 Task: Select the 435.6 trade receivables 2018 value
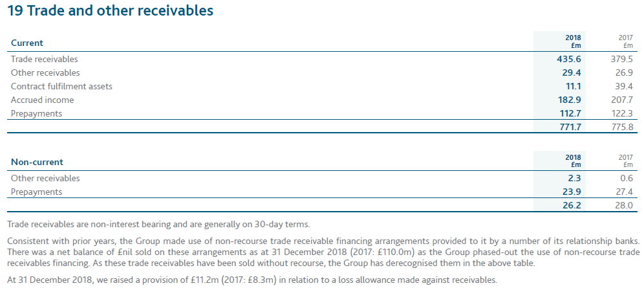pyautogui.click(x=570, y=60)
